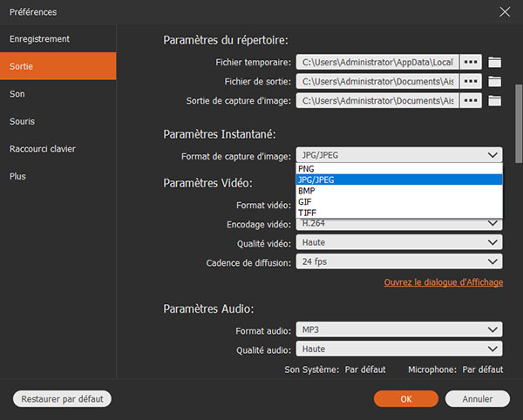This screenshot has width=523, height=420.
Task: Select GIF image format option
Action: coord(399,201)
